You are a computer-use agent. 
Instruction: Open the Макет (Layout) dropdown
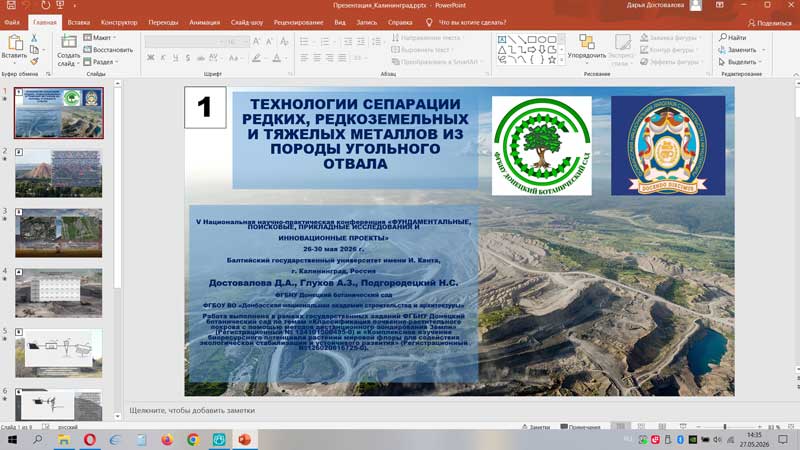[x=100, y=37]
